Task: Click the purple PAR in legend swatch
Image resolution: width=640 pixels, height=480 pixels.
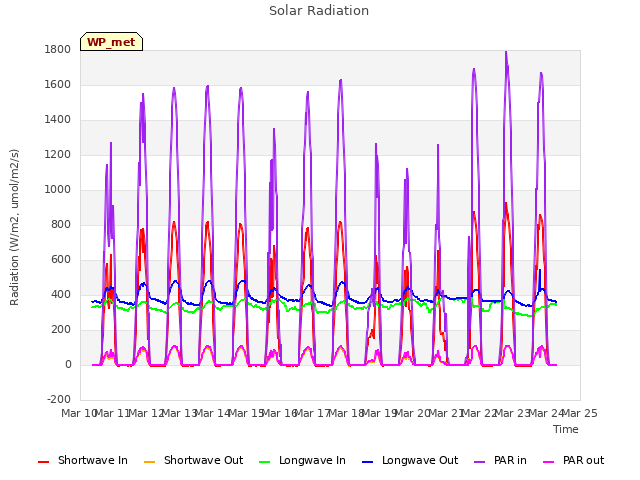Action: pyautogui.click(x=480, y=462)
